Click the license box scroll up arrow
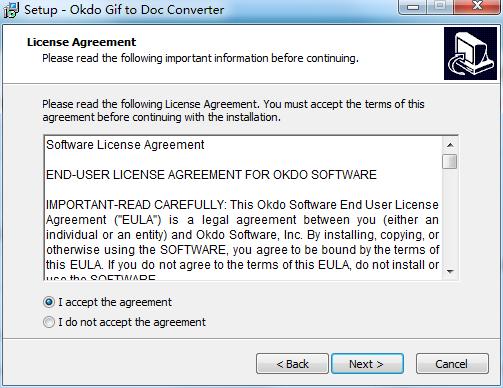 [450, 145]
